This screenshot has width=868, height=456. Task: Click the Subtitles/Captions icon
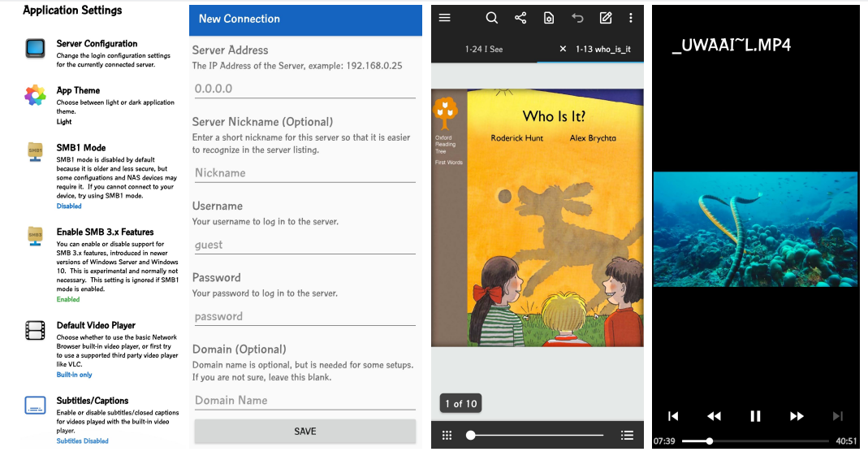[35, 405]
